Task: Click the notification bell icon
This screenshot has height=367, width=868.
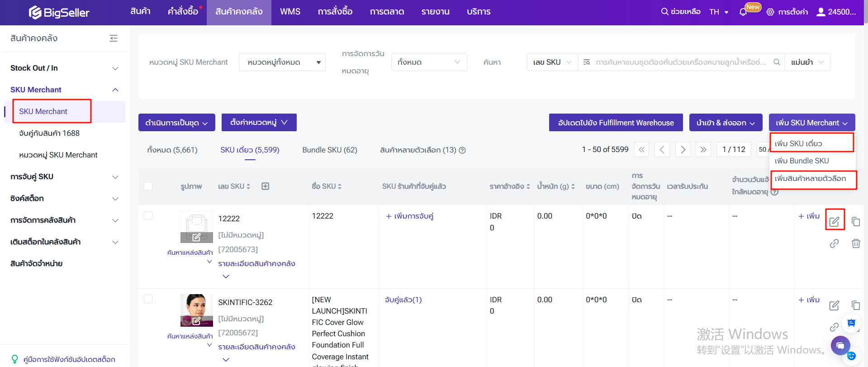Action: [743, 12]
